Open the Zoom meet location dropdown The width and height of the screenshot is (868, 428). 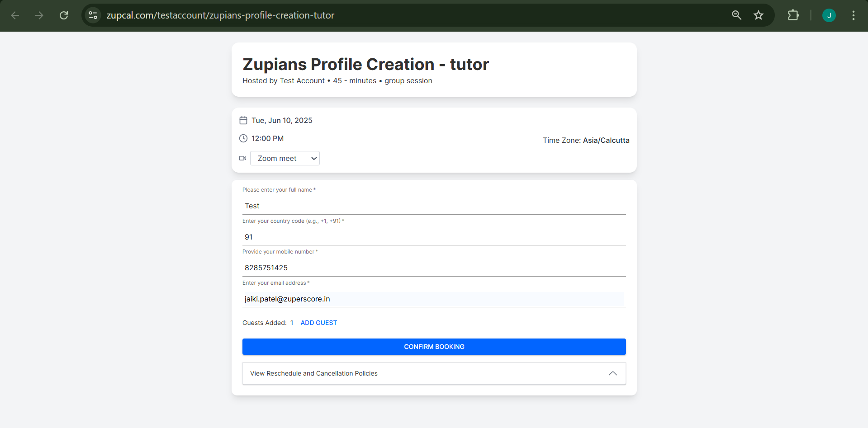click(x=285, y=158)
